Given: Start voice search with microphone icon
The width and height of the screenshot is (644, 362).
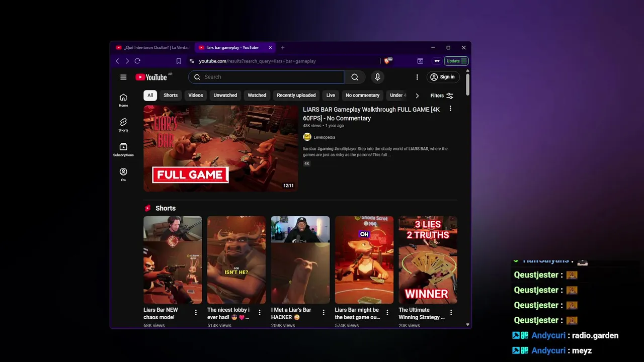Looking at the screenshot, I should point(377,77).
